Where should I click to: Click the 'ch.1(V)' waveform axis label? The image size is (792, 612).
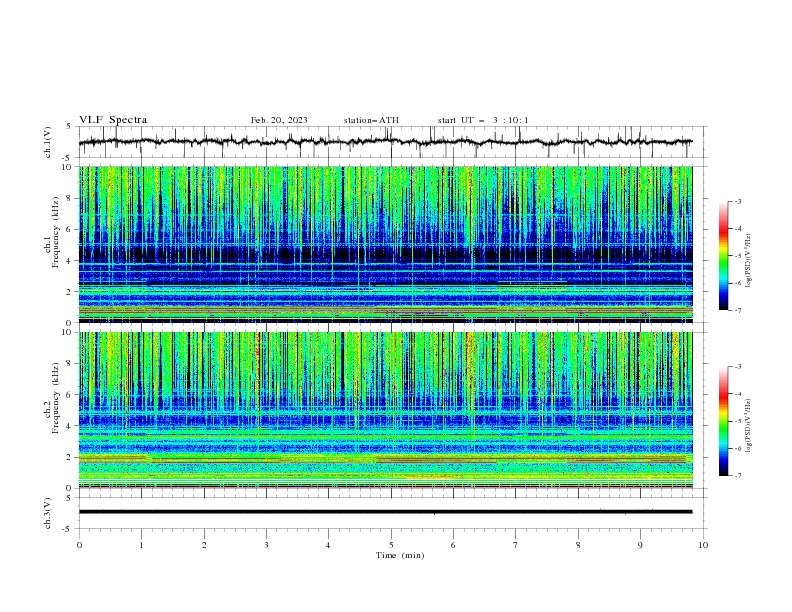click(48, 142)
